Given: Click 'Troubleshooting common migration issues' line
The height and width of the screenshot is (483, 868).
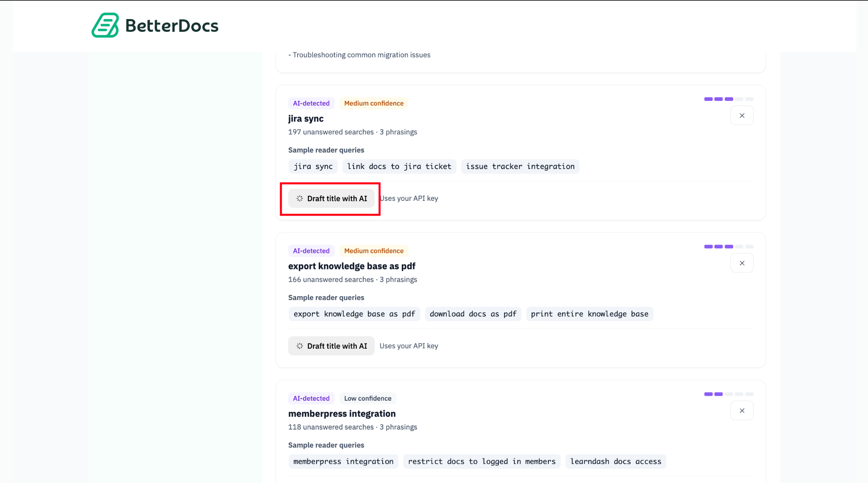Looking at the screenshot, I should (x=359, y=55).
